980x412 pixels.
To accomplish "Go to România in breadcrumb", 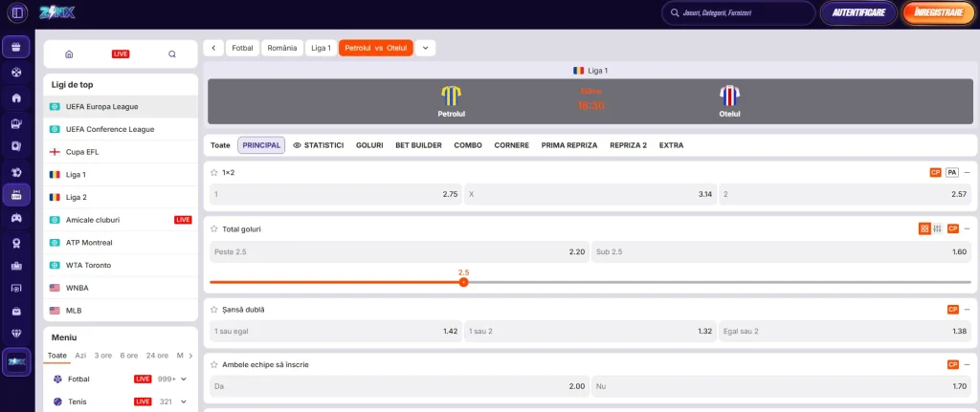I will point(282,48).
